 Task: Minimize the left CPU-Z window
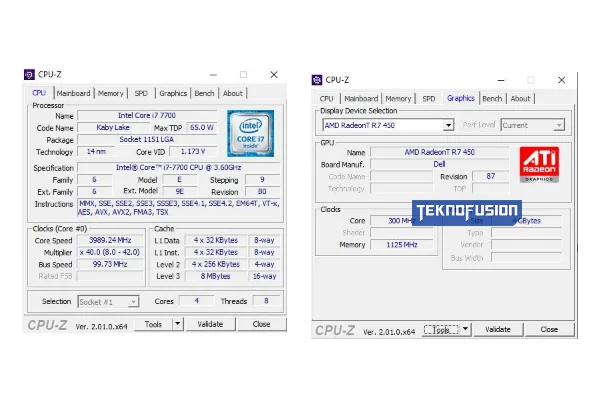(214, 75)
